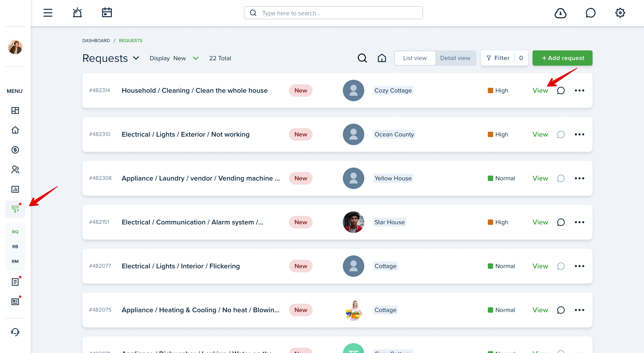
Task: Click the REQUESTS breadcrumb
Action: pyautogui.click(x=130, y=41)
